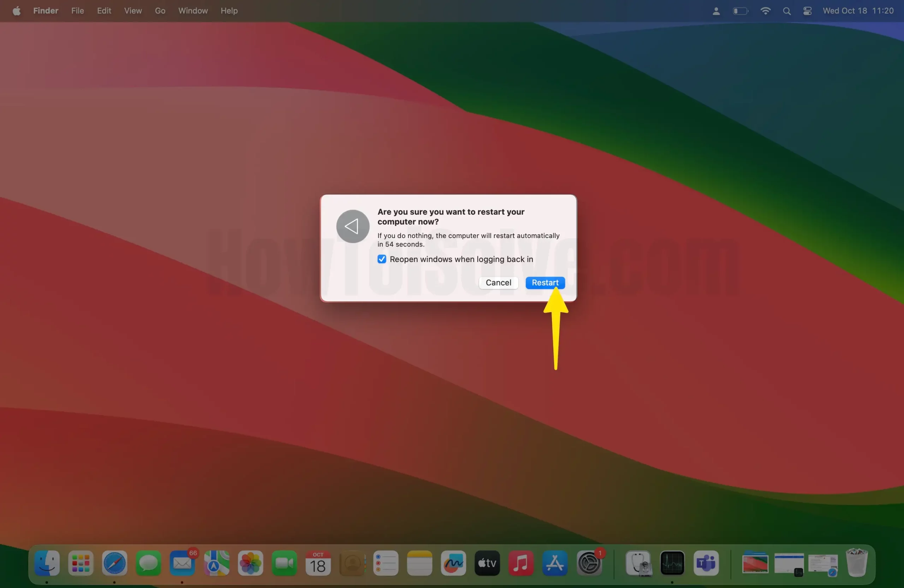Screen dimensions: 904x588
Task: Open Launchpad from the Dock
Action: tap(81, 563)
